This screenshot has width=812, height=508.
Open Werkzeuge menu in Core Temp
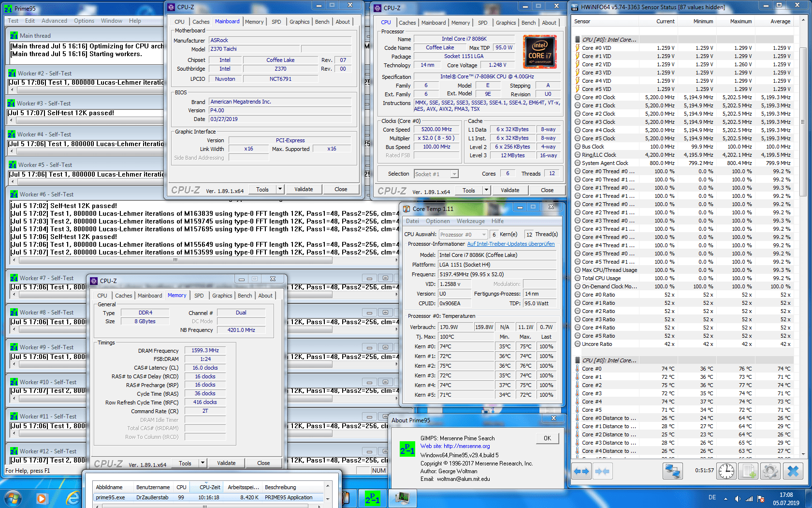tap(470, 221)
